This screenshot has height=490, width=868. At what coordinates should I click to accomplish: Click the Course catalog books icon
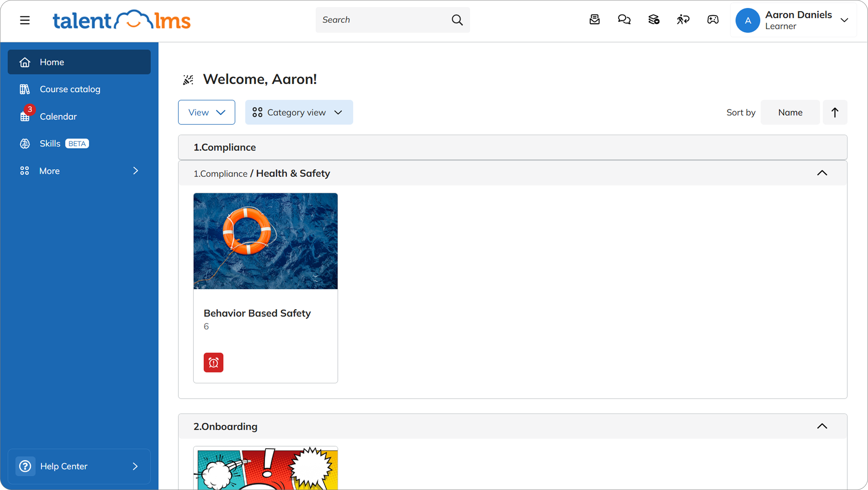[25, 89]
